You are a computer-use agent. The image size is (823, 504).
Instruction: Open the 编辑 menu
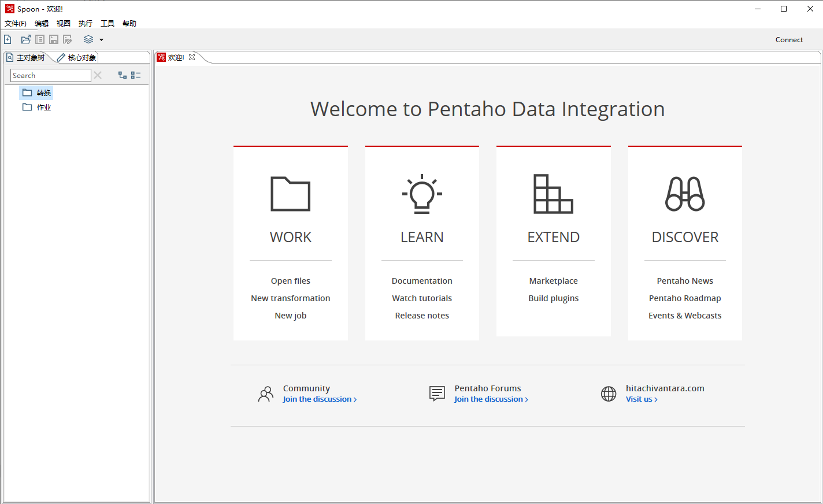pyautogui.click(x=42, y=24)
